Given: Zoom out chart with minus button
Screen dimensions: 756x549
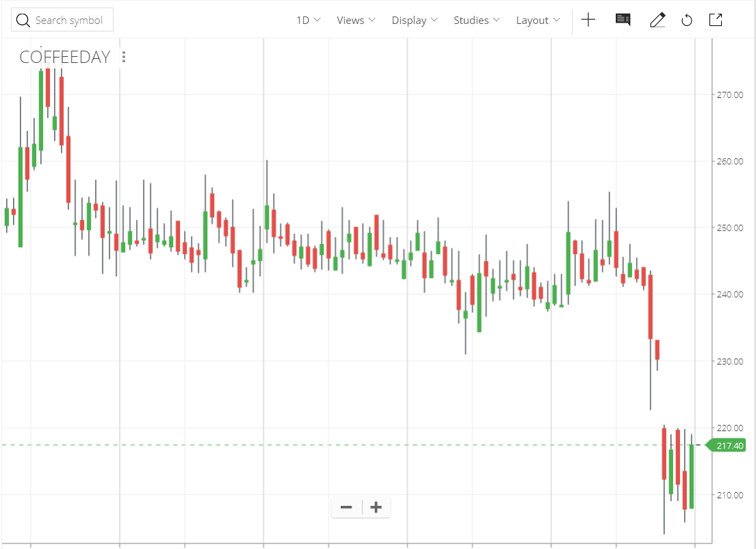Looking at the screenshot, I should pyautogui.click(x=346, y=507).
